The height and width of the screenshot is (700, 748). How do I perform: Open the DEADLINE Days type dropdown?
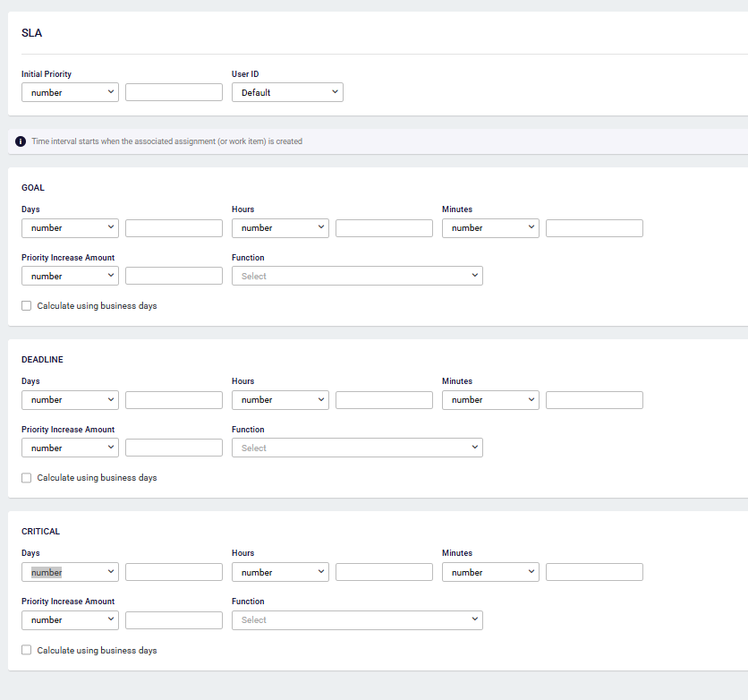(70, 400)
